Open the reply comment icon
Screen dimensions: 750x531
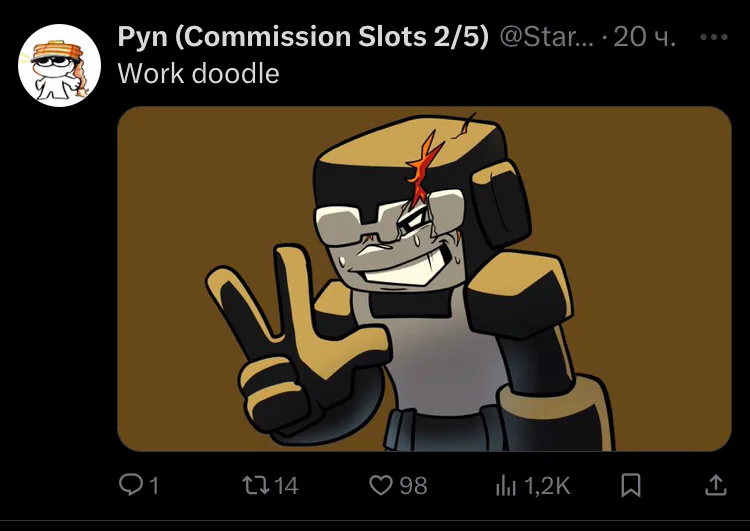click(x=131, y=485)
